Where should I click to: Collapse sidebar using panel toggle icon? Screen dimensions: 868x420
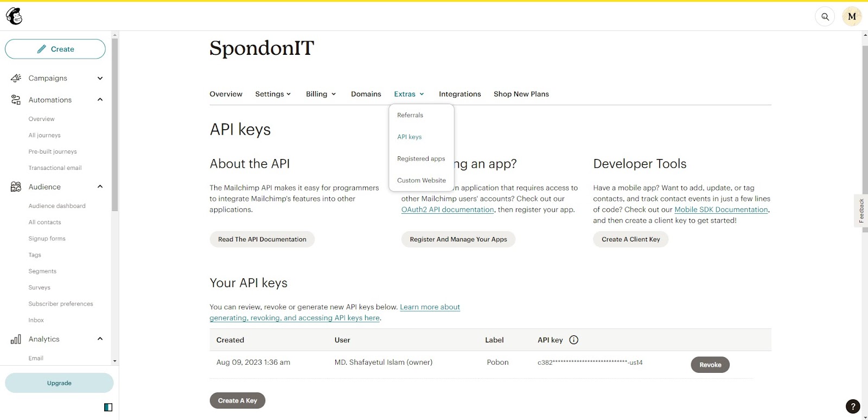click(x=108, y=407)
